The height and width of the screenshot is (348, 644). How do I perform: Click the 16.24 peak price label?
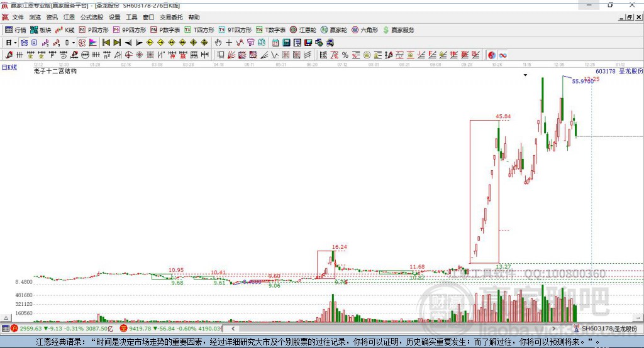339,247
